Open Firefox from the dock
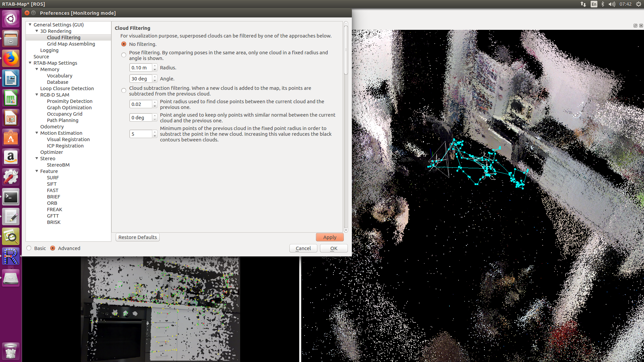644x362 pixels. (11, 59)
